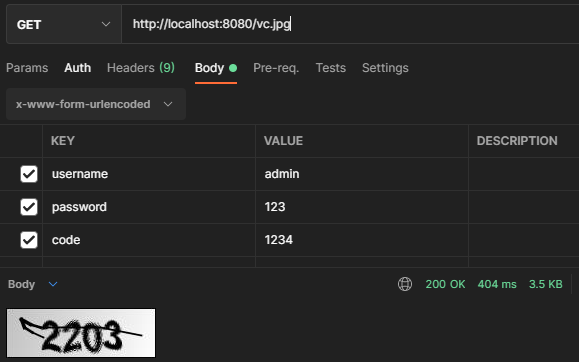Uncheck the username row checkbox

[29, 174]
